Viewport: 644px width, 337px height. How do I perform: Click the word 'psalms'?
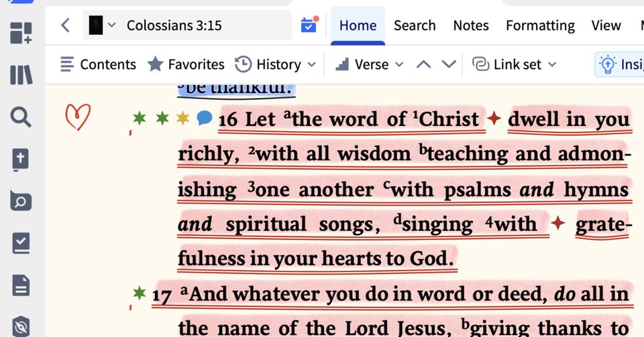click(478, 191)
